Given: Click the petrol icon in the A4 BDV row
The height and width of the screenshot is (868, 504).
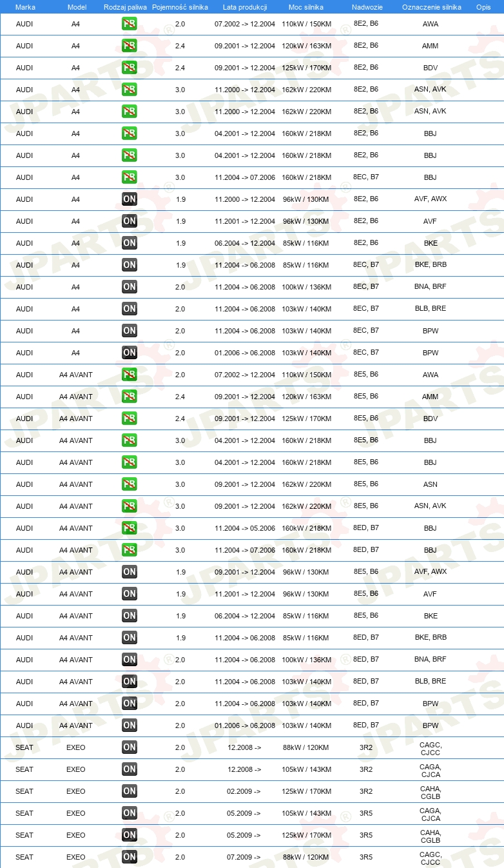Looking at the screenshot, I should 129,68.
